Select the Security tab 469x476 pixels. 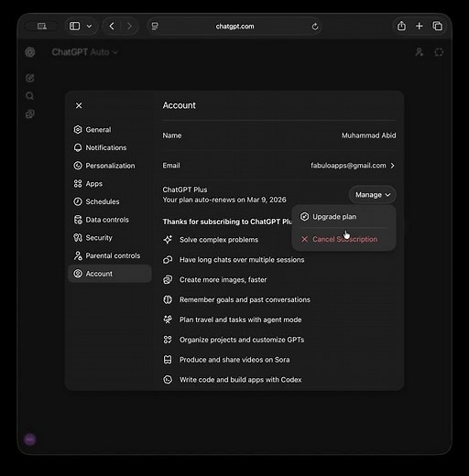click(x=110, y=238)
